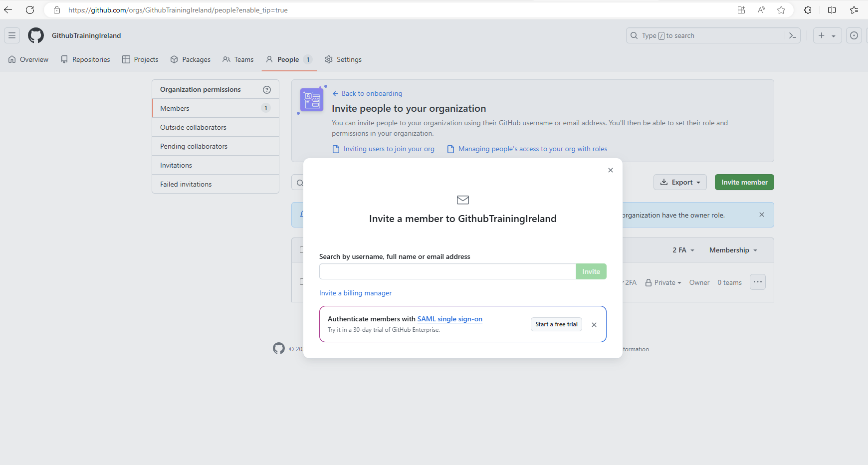This screenshot has width=868, height=465.
Task: Click Invite a billing manager link
Action: tap(355, 293)
